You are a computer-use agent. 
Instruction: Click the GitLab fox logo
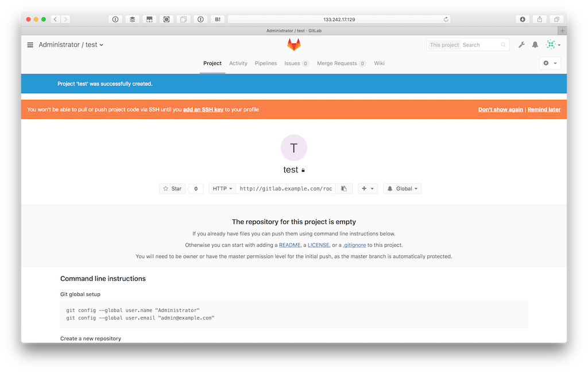(293, 45)
